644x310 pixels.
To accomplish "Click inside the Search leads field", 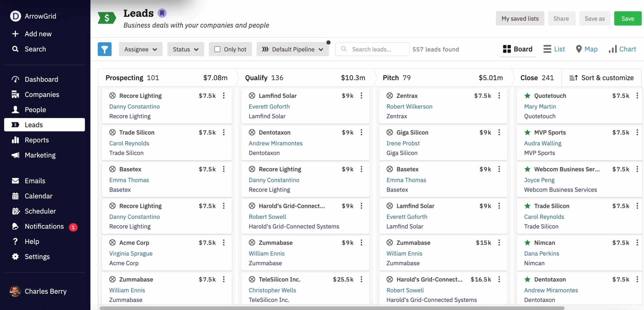I will [x=372, y=49].
